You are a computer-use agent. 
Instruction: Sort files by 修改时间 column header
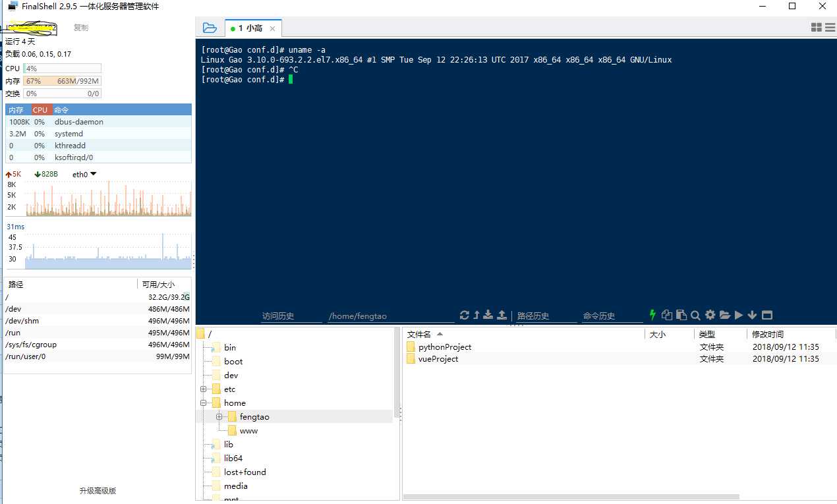[x=792, y=334]
